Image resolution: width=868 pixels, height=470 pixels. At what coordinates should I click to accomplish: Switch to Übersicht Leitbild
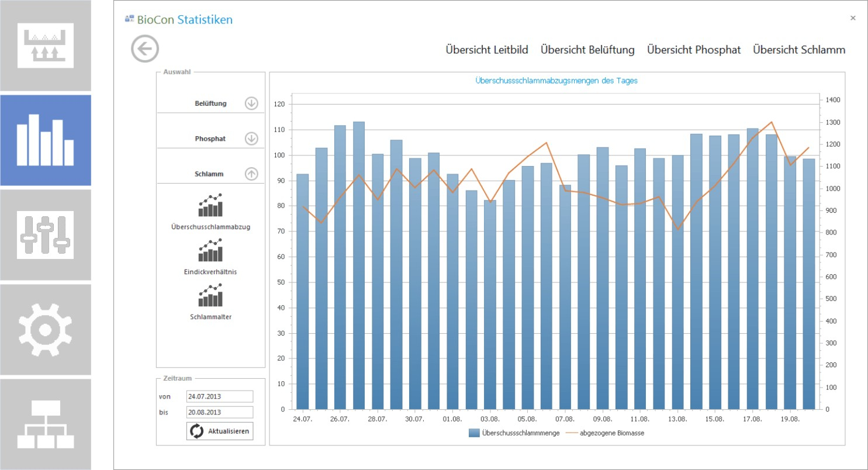(x=487, y=50)
